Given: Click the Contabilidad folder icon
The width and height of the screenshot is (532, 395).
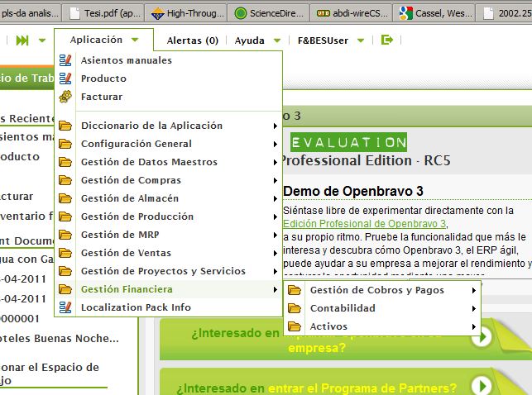Looking at the screenshot, I should (x=294, y=308).
